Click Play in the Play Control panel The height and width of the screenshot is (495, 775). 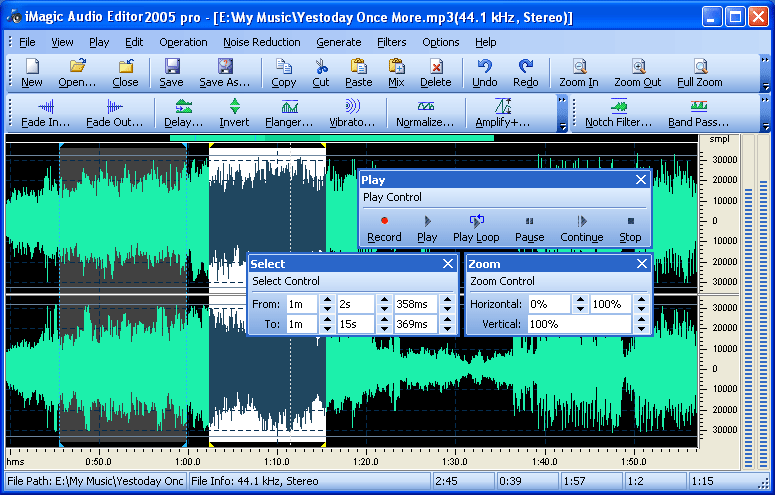pyautogui.click(x=427, y=229)
